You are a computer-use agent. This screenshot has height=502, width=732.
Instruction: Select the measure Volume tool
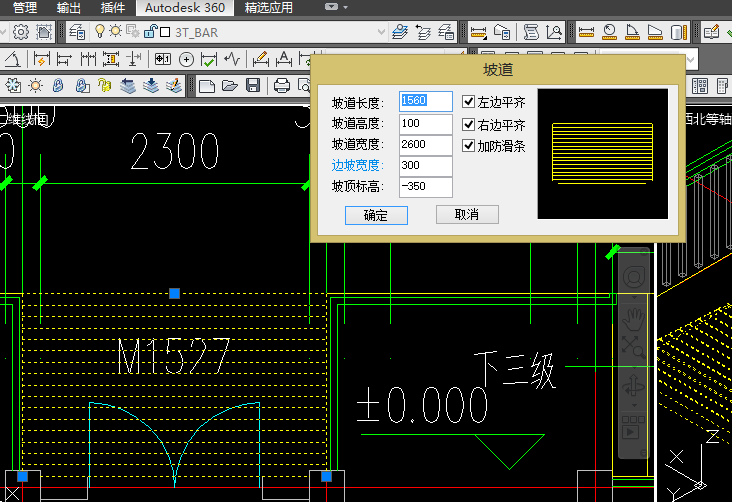[678, 32]
